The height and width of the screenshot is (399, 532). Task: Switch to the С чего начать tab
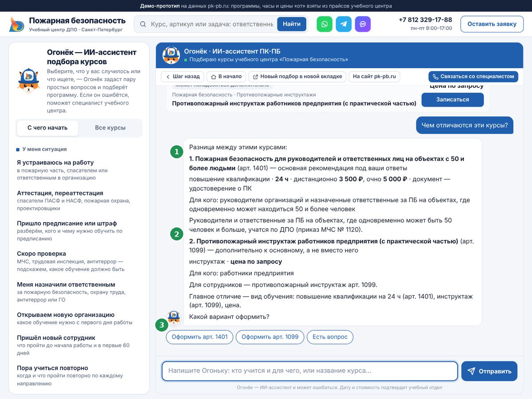pyautogui.click(x=47, y=128)
